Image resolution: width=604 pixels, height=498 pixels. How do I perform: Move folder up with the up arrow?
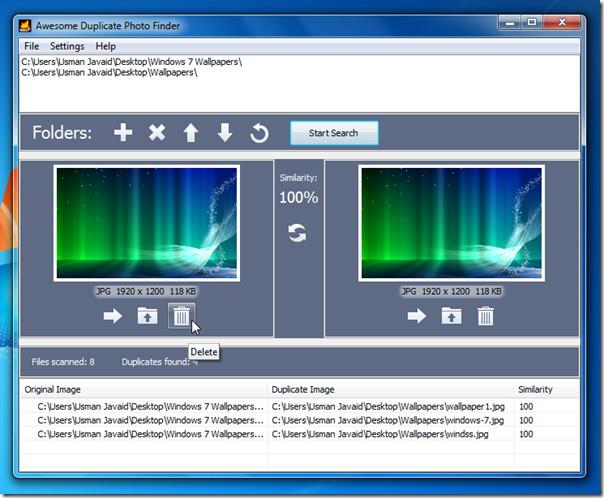tap(191, 133)
